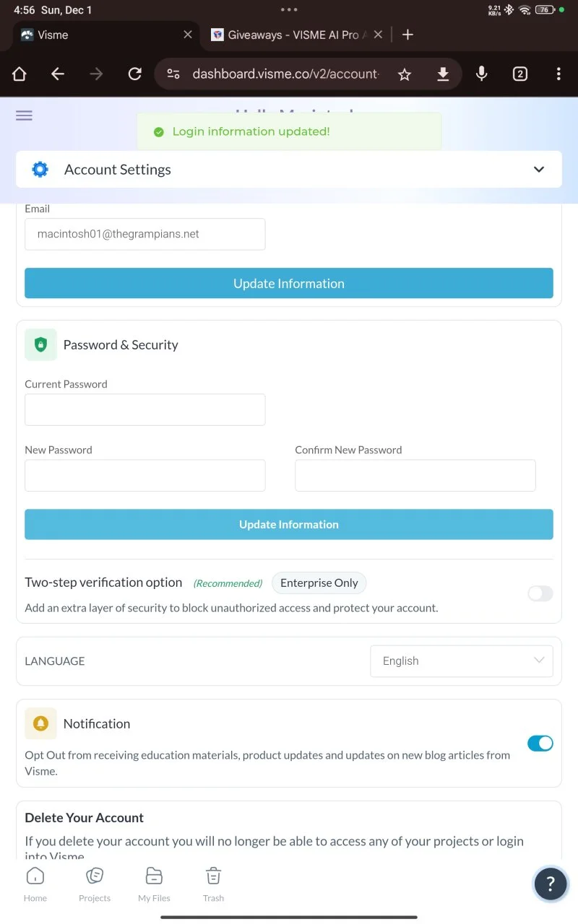This screenshot has width=578, height=924.
Task: Expand the Account Settings chevron
Action: 538,170
